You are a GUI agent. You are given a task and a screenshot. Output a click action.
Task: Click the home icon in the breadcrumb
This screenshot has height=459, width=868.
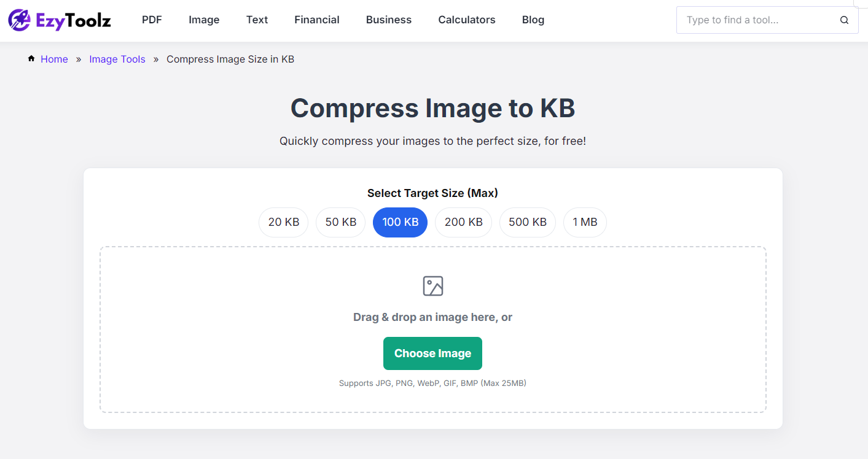(x=31, y=58)
